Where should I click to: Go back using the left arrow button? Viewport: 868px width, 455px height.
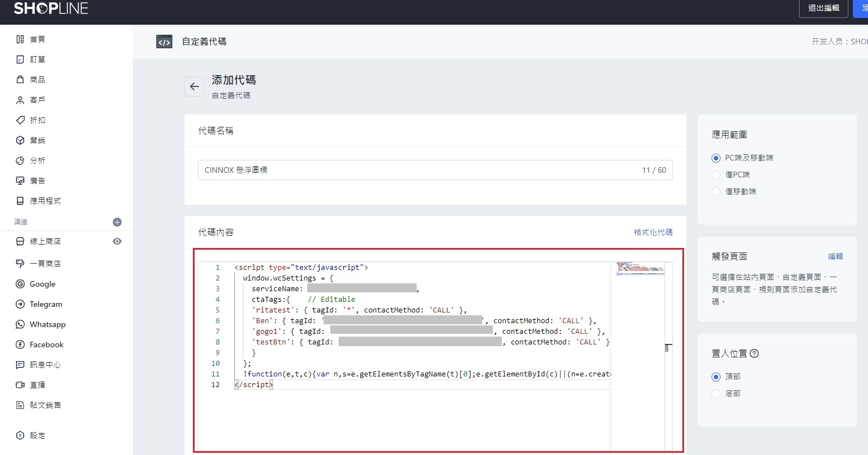195,86
